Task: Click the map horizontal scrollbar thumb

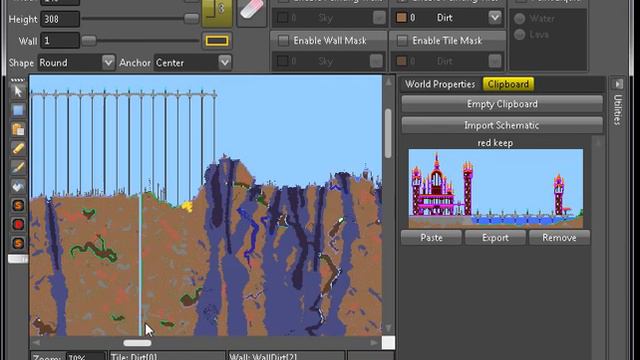Action: (x=137, y=343)
